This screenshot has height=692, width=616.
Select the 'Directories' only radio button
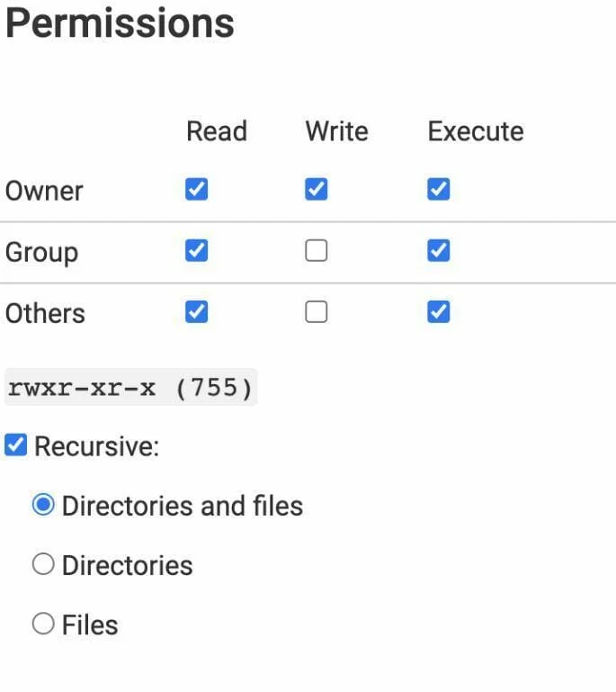pos(43,565)
